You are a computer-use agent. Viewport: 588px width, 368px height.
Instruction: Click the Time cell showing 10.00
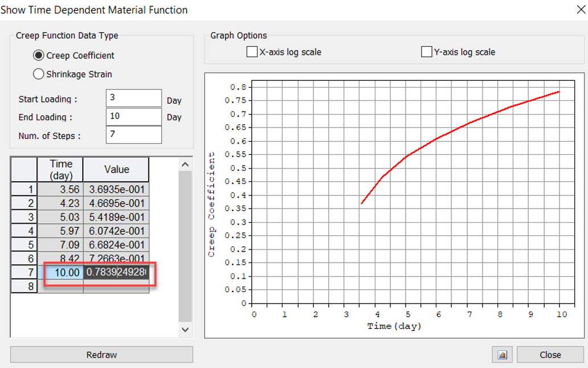pos(60,273)
